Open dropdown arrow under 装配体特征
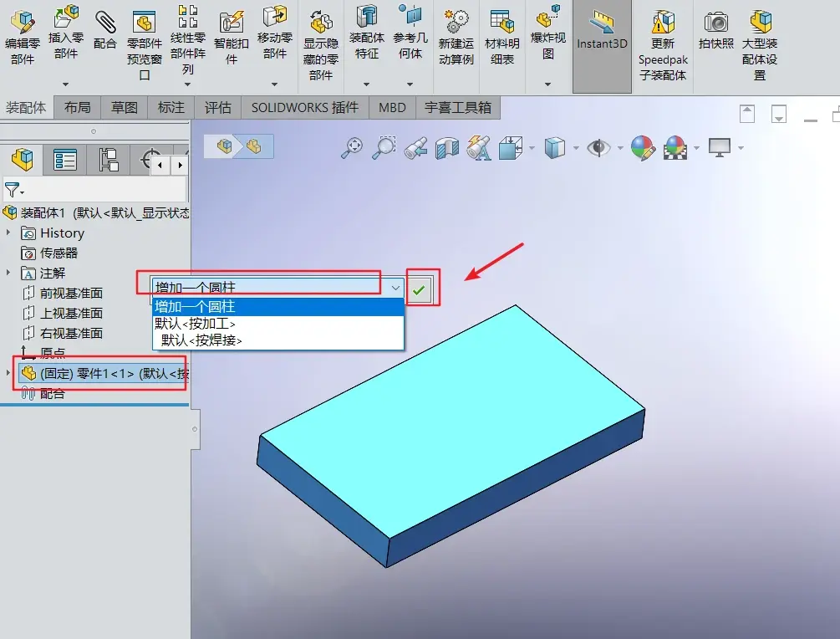 click(x=367, y=84)
